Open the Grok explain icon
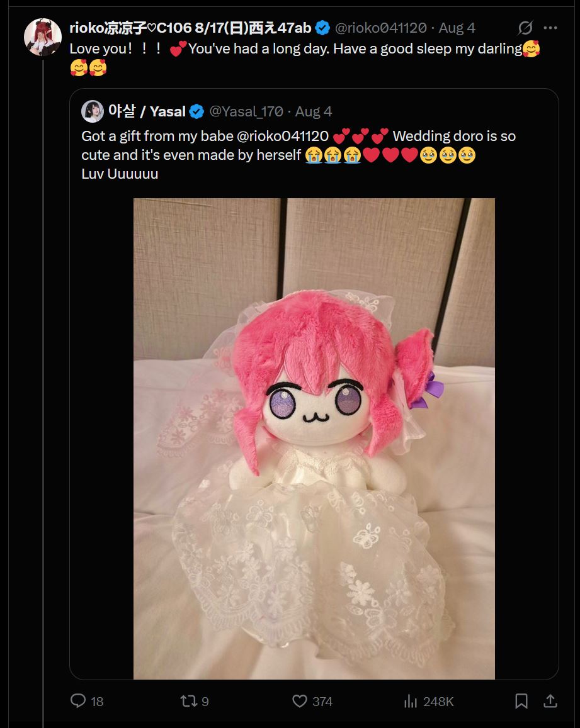 [x=525, y=28]
